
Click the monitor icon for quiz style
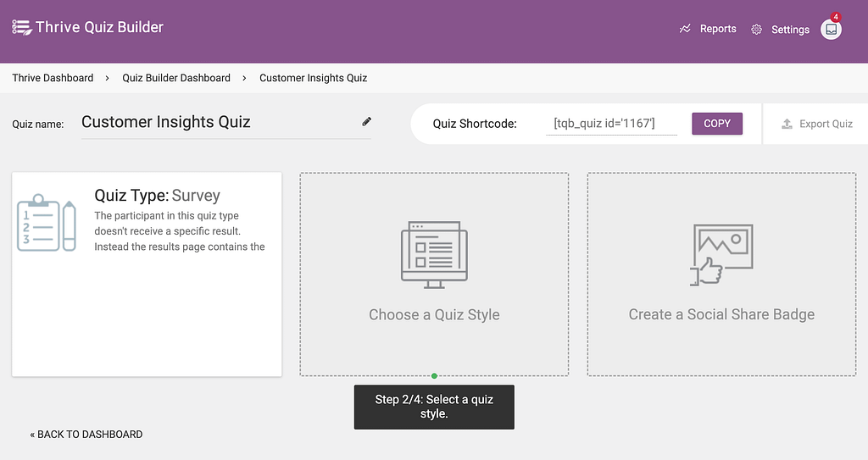434,255
